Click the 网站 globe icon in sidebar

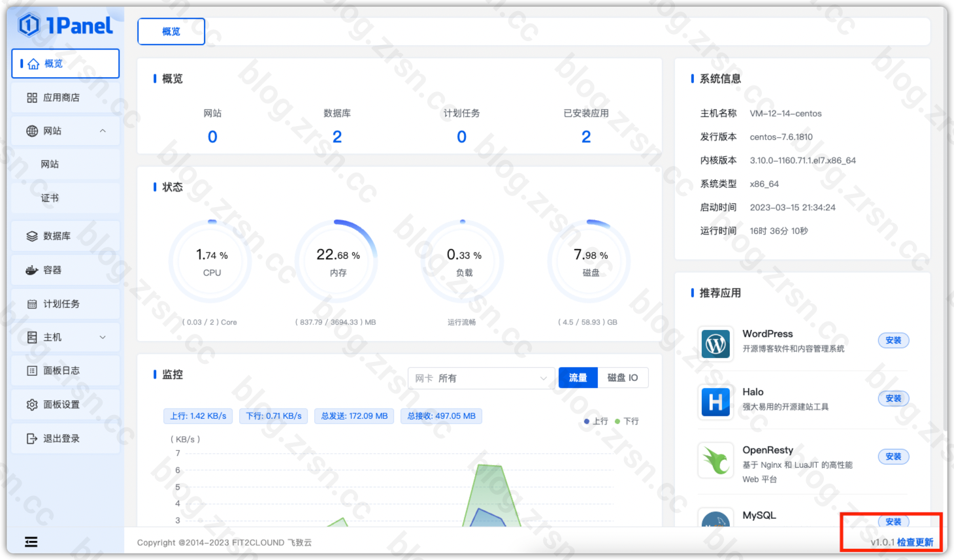tap(32, 131)
